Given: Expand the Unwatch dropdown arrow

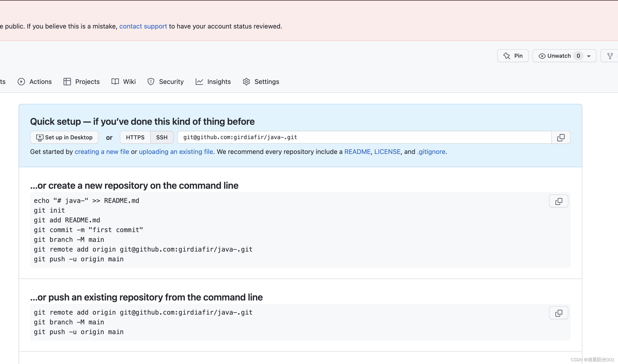Looking at the screenshot, I should [x=589, y=56].
